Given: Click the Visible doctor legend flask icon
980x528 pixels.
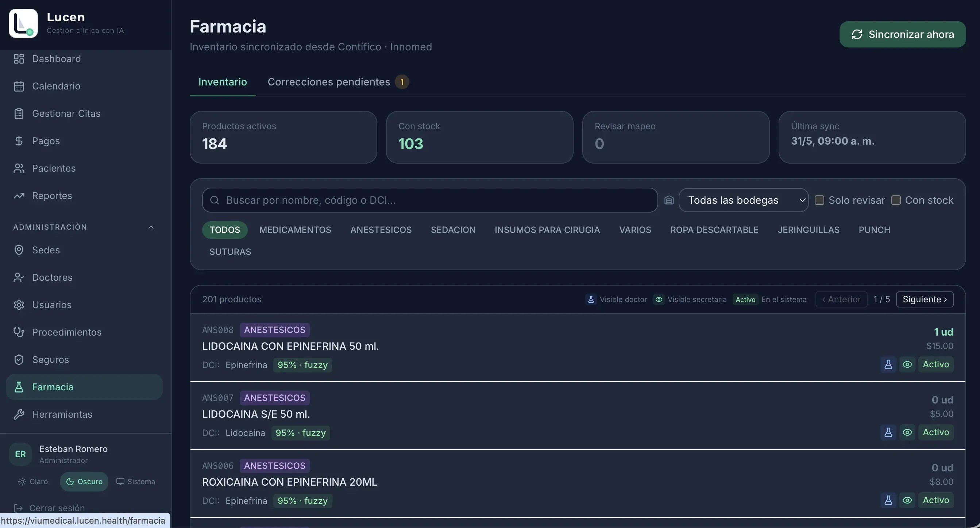Looking at the screenshot, I should coord(591,299).
